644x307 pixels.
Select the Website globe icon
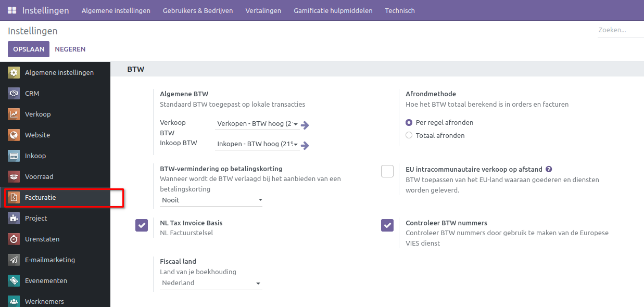point(14,135)
